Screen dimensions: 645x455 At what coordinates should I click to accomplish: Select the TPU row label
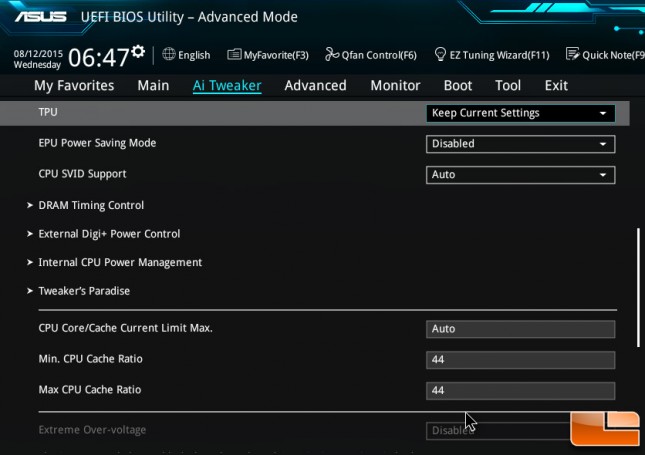tap(48, 112)
